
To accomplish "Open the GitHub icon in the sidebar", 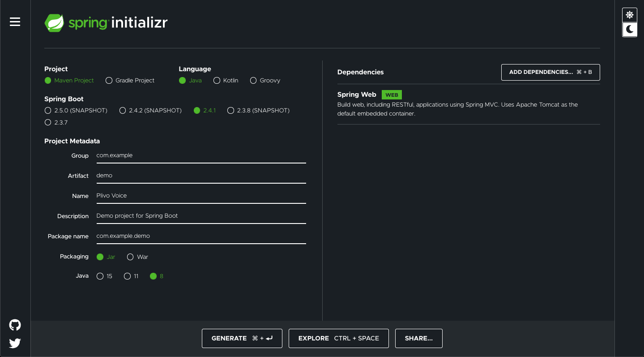I will coord(15,325).
